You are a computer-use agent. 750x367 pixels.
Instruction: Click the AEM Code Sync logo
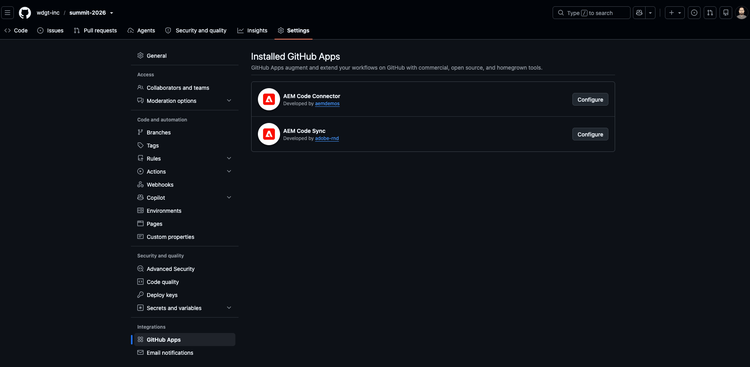tap(269, 134)
